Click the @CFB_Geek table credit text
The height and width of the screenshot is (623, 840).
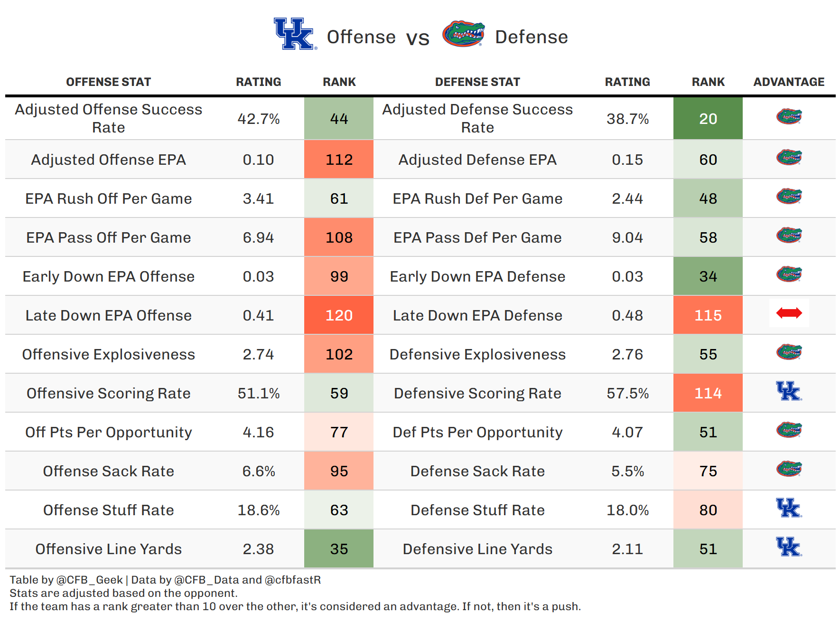coord(90,580)
